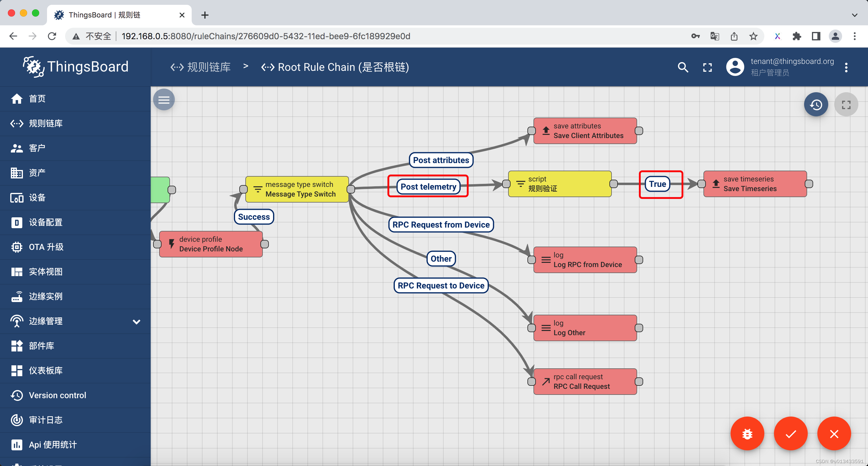The height and width of the screenshot is (466, 868).
Task: Open the version control history button on canvas
Action: point(816,105)
